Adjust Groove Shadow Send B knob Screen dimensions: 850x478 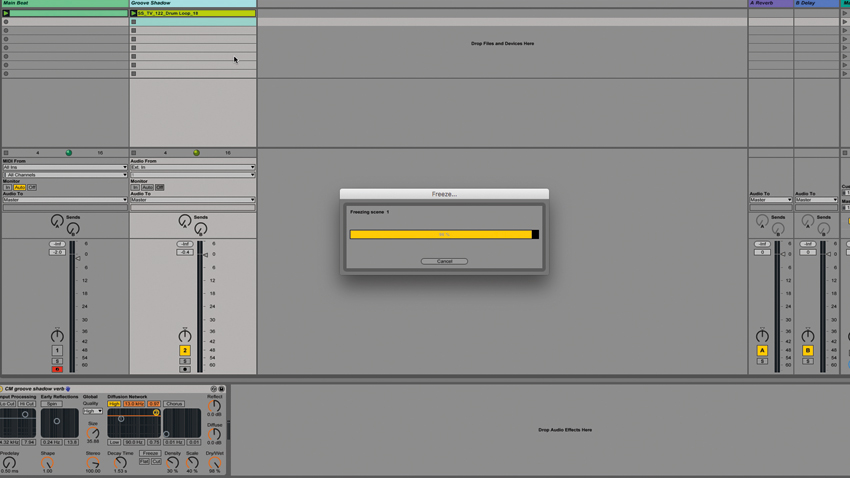click(x=201, y=229)
